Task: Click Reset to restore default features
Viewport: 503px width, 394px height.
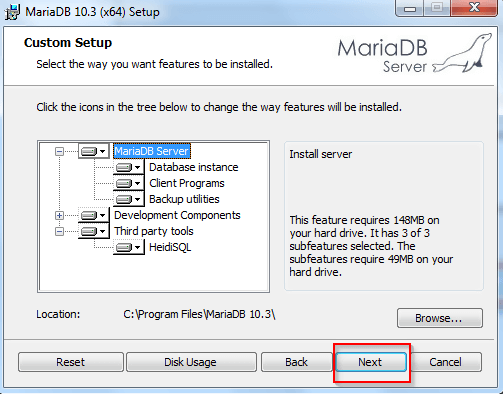Action: tap(71, 362)
